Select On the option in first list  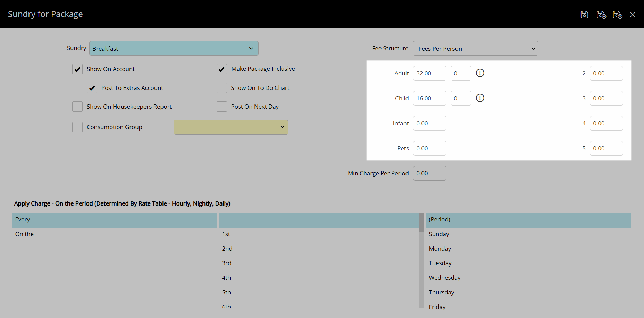24,234
